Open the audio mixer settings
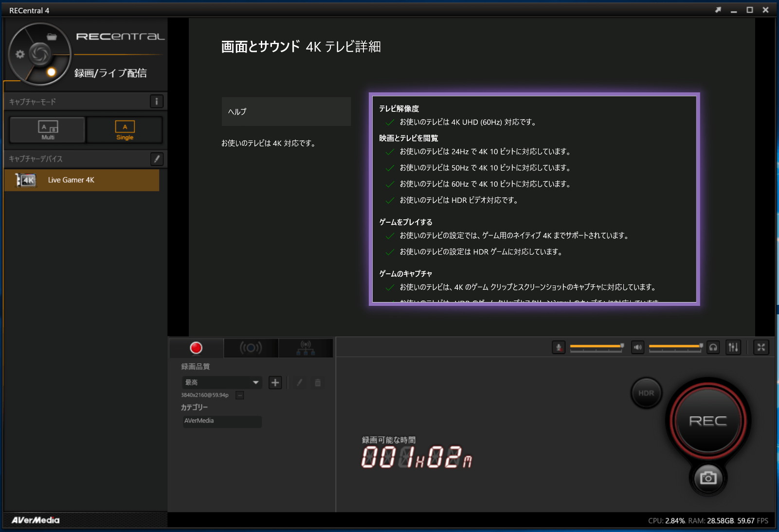 [733, 347]
